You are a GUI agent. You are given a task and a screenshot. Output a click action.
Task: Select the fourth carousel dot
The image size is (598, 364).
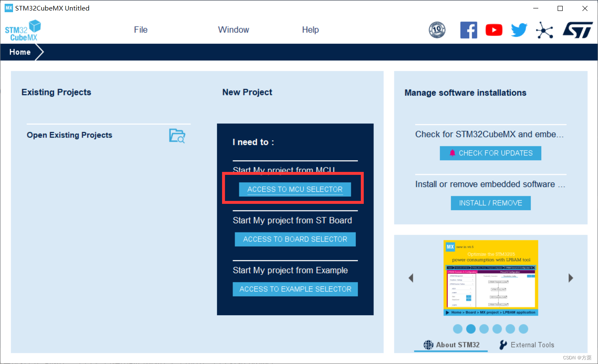tap(497, 329)
